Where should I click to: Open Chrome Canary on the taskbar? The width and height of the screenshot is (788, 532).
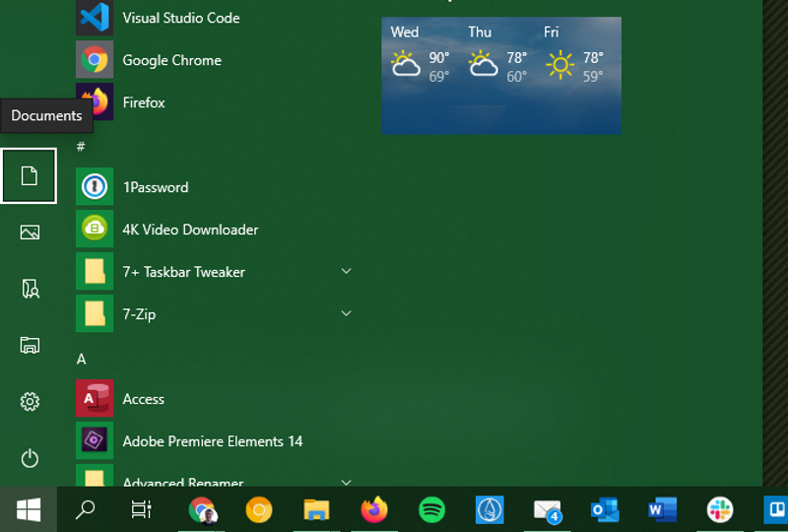259,509
